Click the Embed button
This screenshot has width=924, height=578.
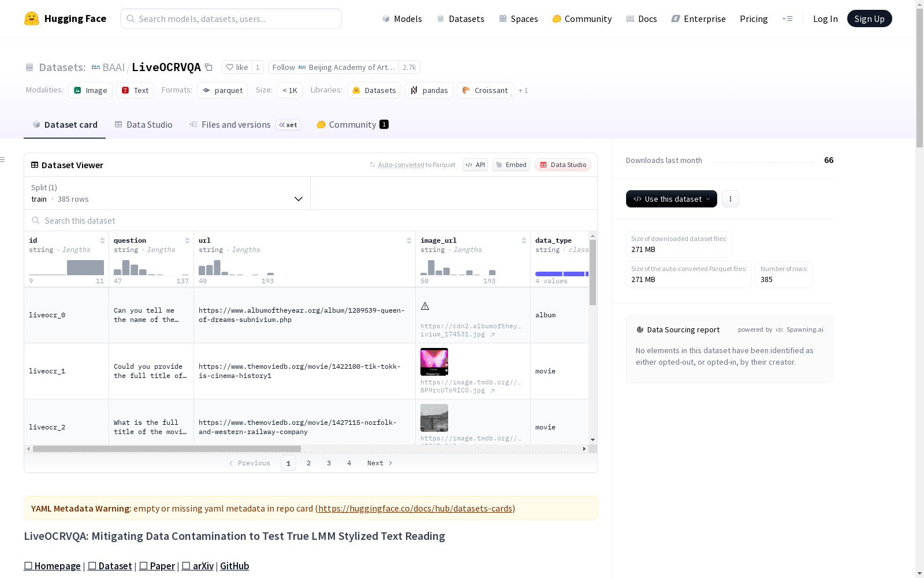coord(511,165)
